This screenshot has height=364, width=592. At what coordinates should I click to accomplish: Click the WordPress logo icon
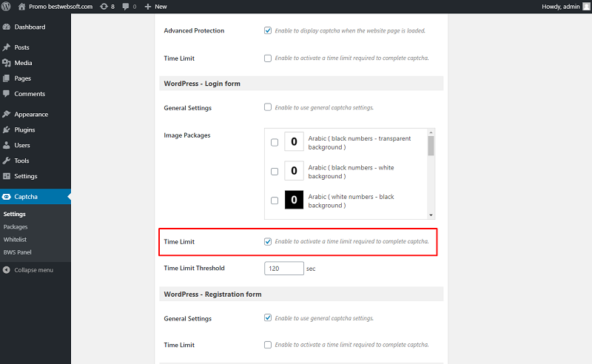[x=6, y=7]
